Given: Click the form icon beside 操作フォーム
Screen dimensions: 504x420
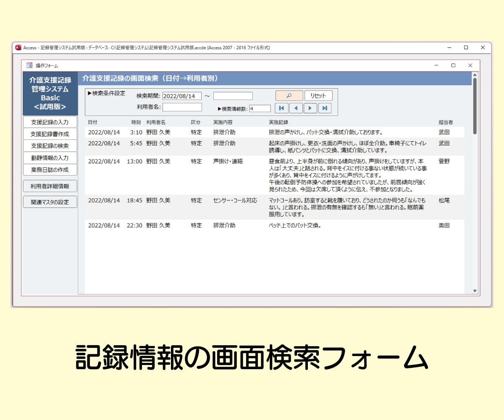Looking at the screenshot, I should (x=29, y=66).
